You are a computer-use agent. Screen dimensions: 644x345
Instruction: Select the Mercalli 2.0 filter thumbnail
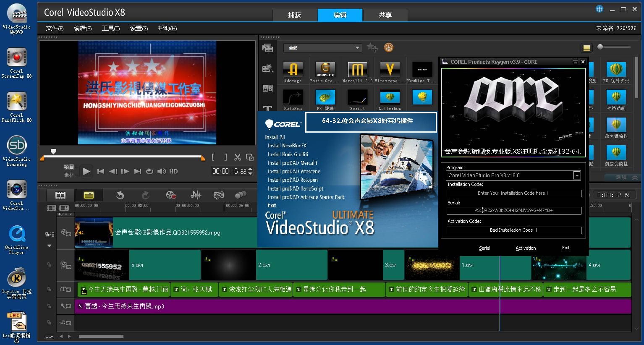[357, 69]
